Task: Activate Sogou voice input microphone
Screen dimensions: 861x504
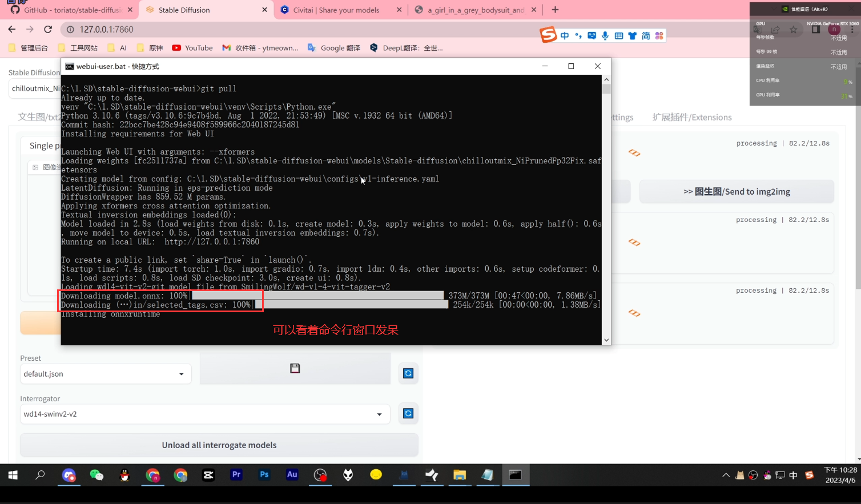Action: coord(605,35)
